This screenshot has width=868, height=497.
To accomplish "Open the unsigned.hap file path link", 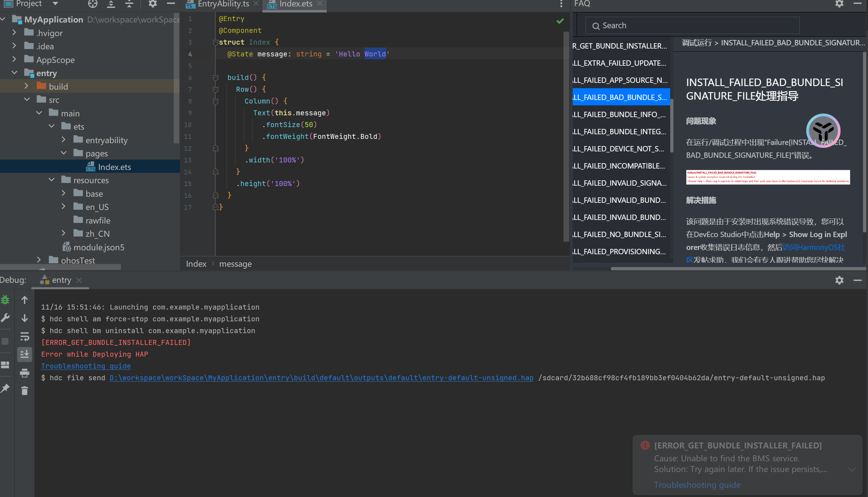I will (x=321, y=378).
